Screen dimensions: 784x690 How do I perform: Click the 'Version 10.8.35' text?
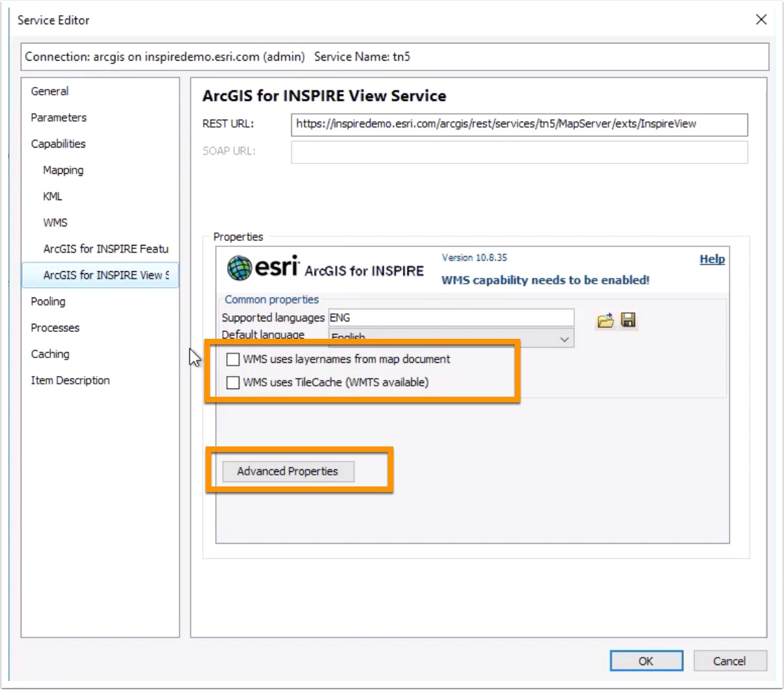[474, 258]
